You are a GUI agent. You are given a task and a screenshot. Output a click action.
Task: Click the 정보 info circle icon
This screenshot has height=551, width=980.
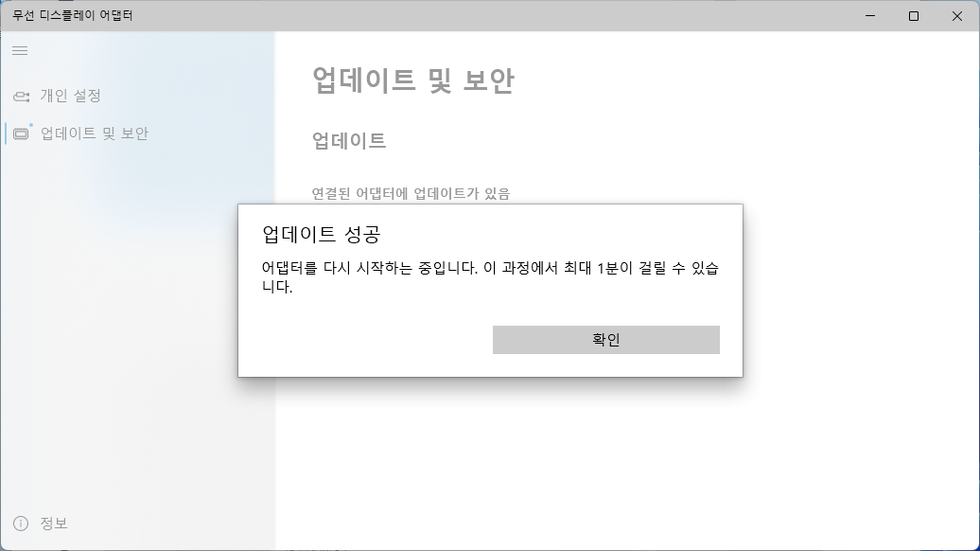click(x=21, y=524)
